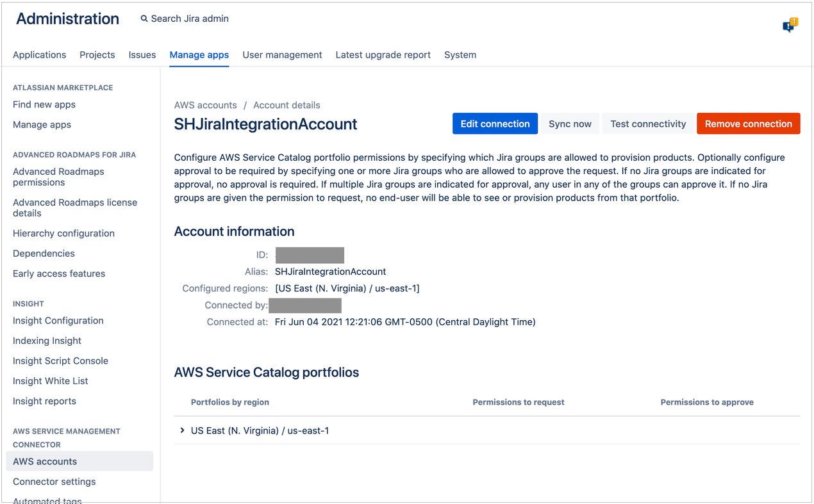Screen dimensions: 814x504
Task: Open Advanced Roadmaps license details
Action: (75, 207)
